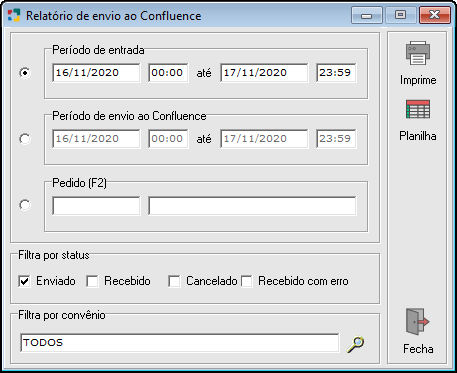Maximize the Relatório de envio window
This screenshot has width=457, height=373.
401,15
